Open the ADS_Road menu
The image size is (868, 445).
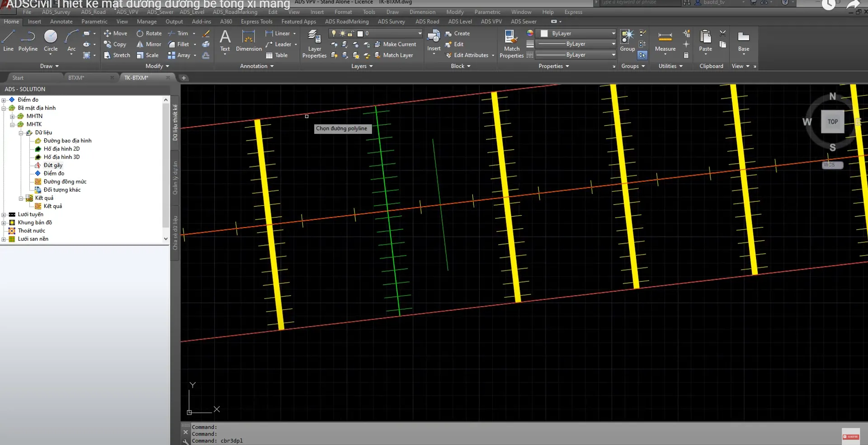93,12
